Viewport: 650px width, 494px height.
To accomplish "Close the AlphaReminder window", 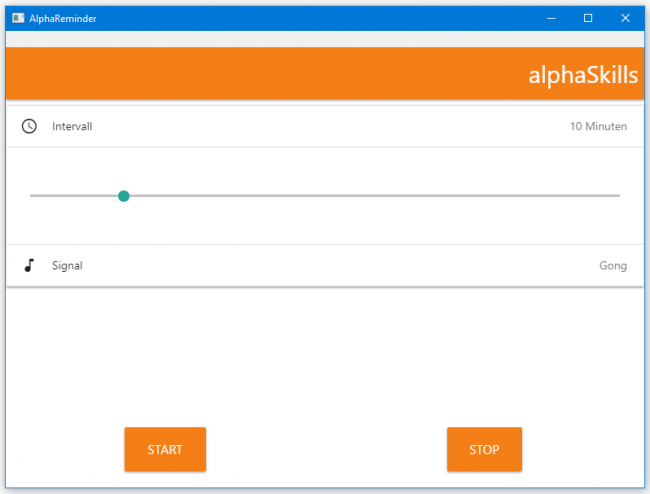I will point(625,18).
